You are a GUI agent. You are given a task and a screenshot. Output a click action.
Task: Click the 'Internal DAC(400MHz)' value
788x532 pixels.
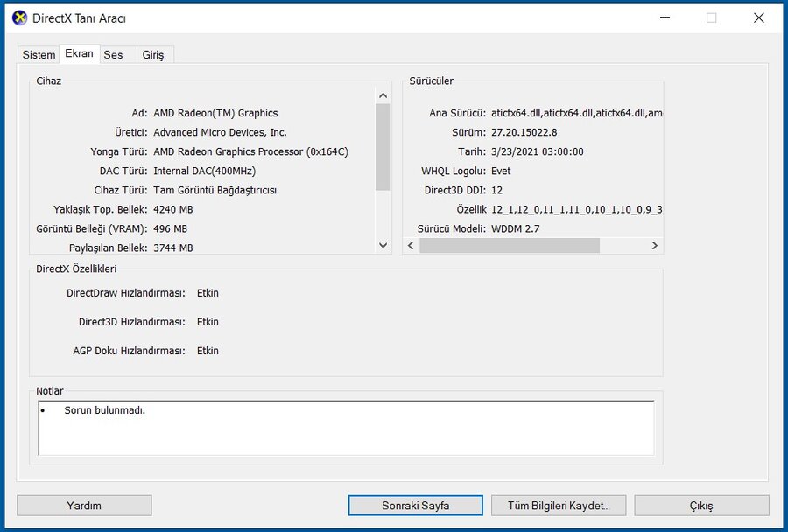click(x=205, y=171)
